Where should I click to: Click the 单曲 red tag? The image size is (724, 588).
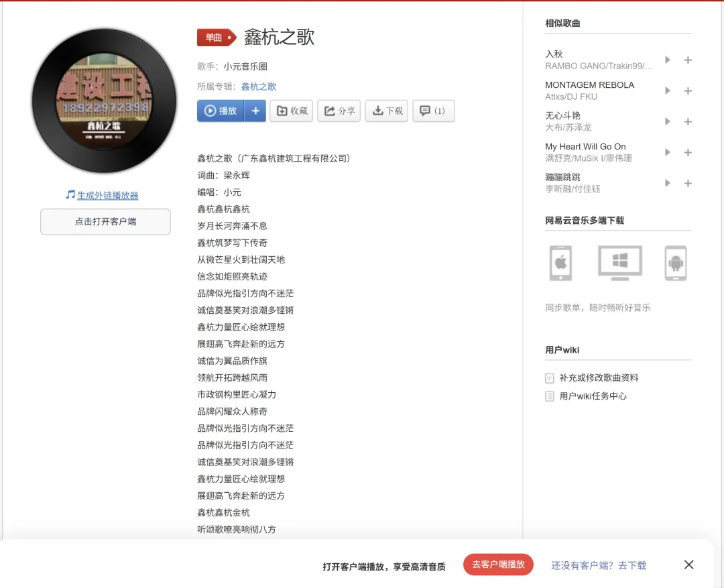[216, 38]
